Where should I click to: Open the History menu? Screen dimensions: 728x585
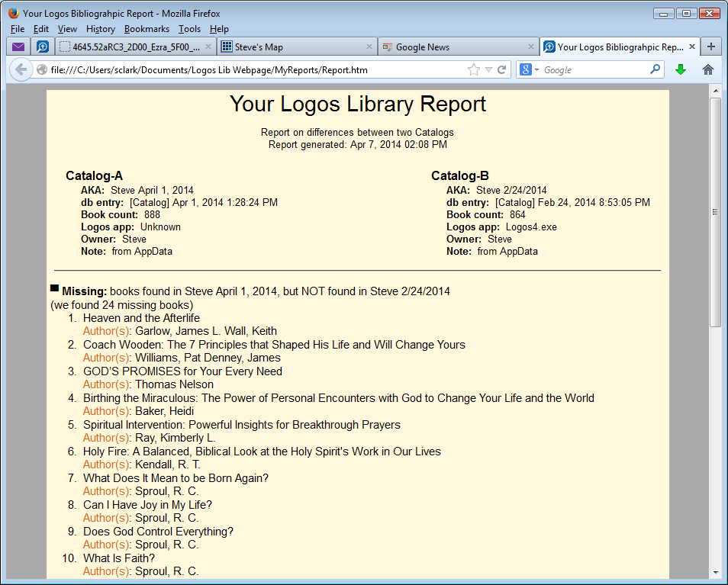[100, 29]
